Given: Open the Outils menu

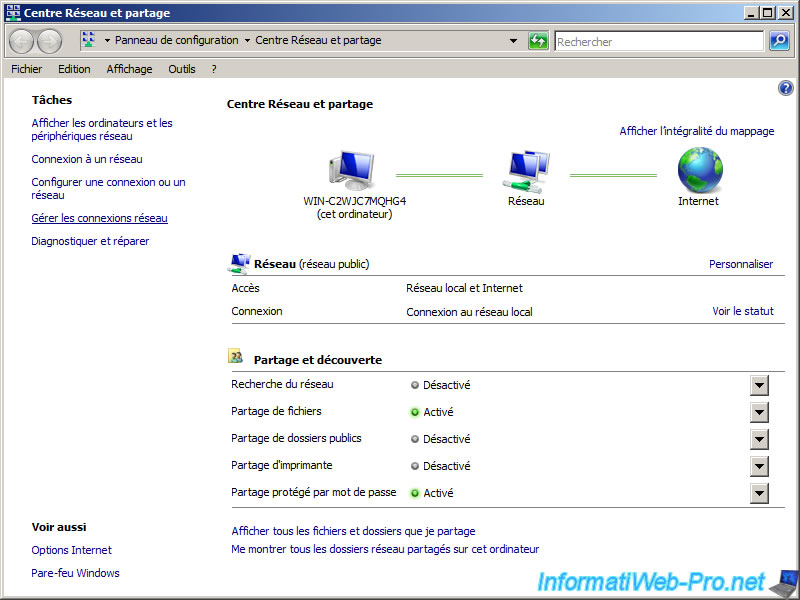Looking at the screenshot, I should [182, 69].
